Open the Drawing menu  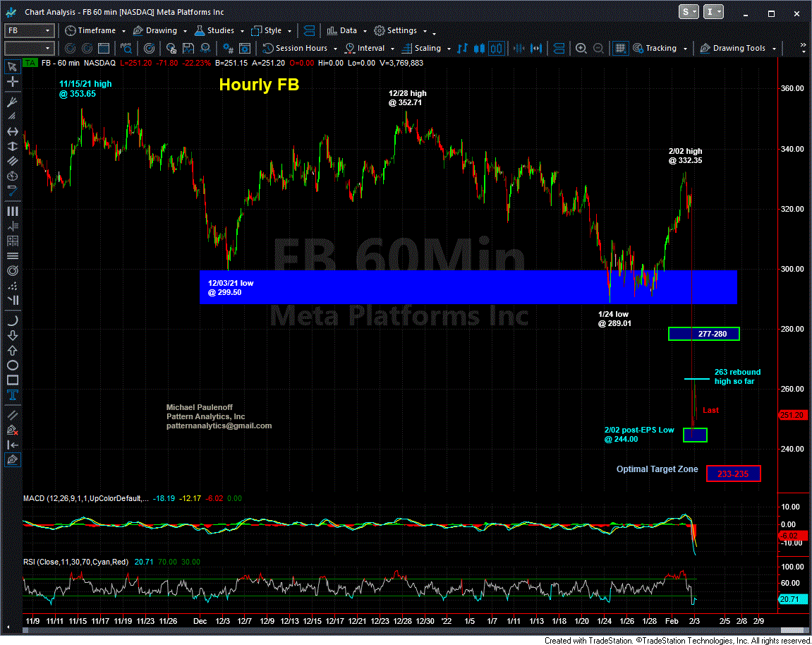pos(155,30)
